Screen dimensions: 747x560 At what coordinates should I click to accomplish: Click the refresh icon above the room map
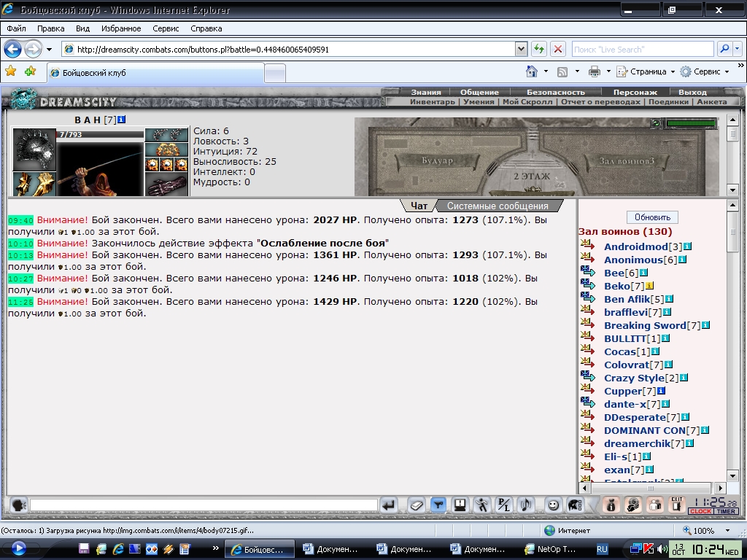point(656,122)
